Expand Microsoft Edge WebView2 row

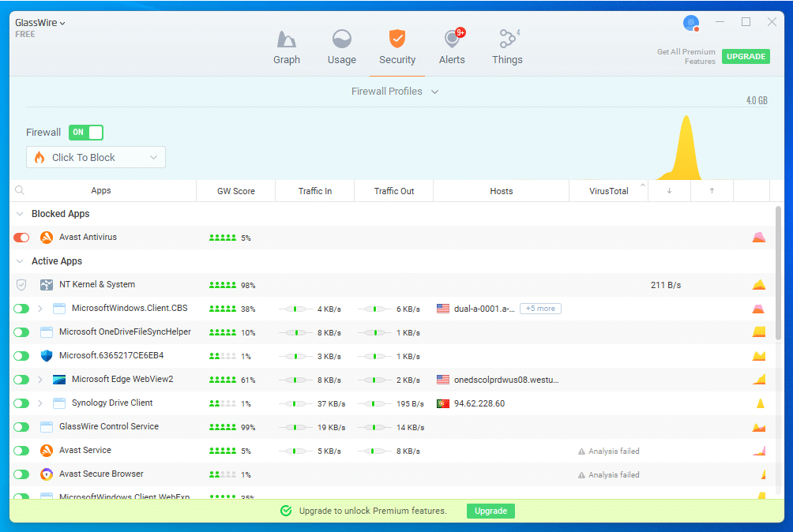click(40, 380)
